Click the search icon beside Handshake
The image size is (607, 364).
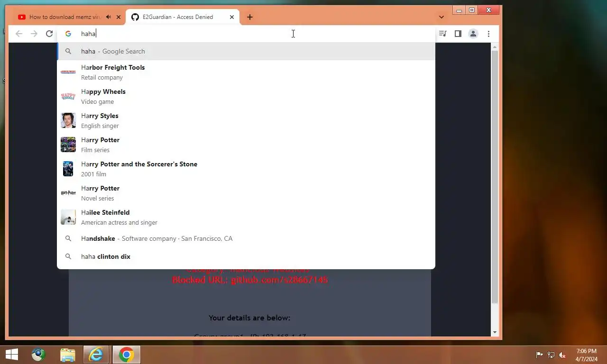tap(68, 238)
